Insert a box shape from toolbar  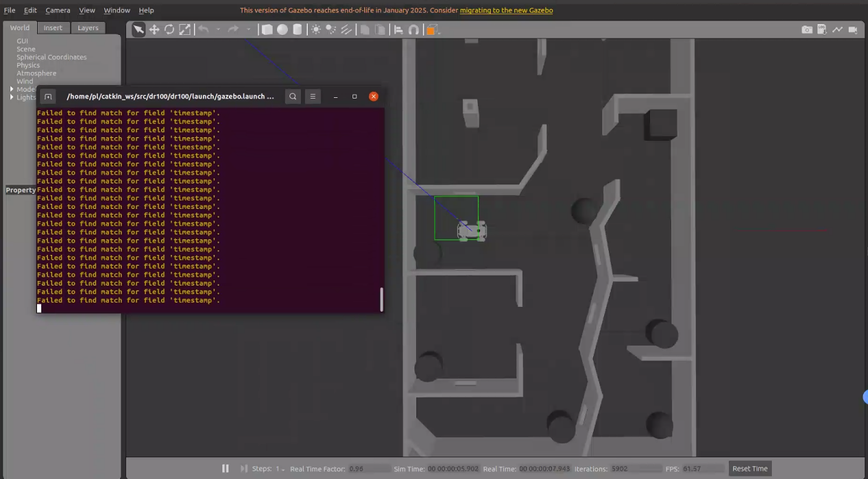tap(267, 29)
